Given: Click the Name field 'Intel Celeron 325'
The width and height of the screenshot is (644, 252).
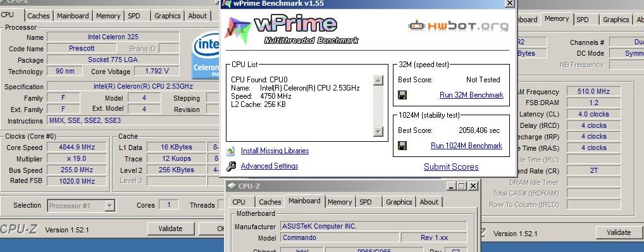Looking at the screenshot, I should [x=113, y=37].
